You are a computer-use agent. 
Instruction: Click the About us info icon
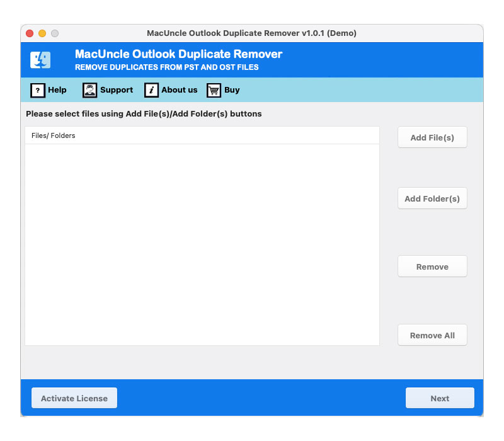(x=151, y=90)
